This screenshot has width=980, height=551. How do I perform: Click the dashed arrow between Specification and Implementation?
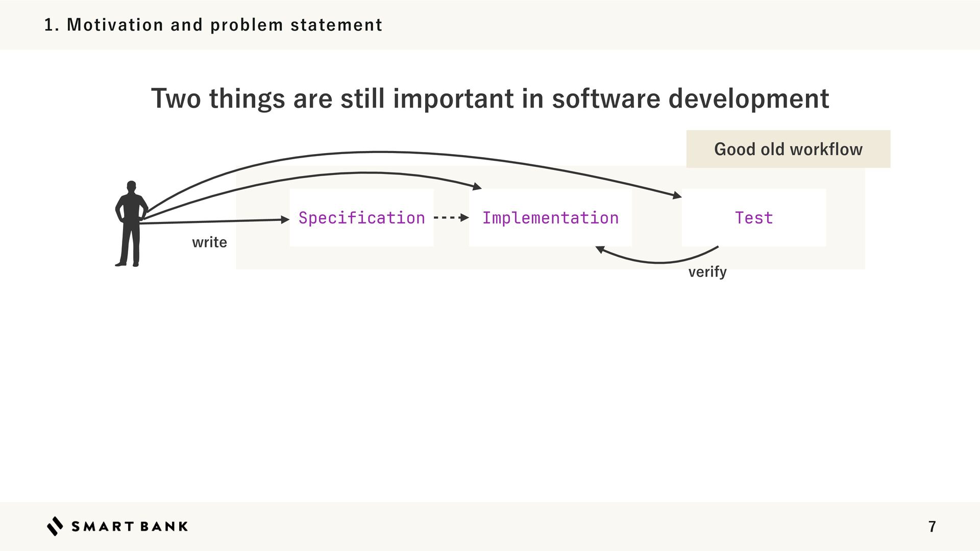[450, 218]
